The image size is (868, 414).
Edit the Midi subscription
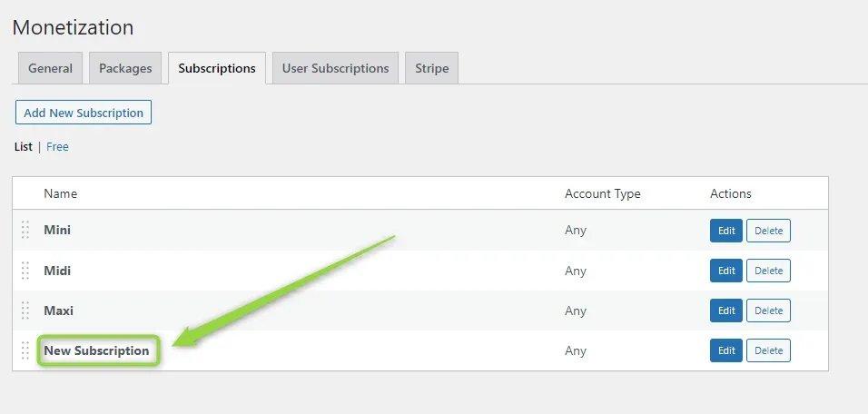726,271
